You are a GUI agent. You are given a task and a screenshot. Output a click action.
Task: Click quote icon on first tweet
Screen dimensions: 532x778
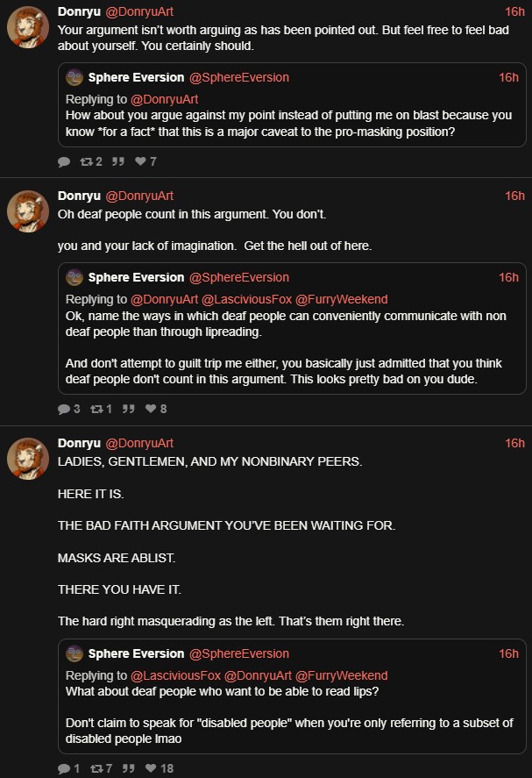(x=118, y=161)
